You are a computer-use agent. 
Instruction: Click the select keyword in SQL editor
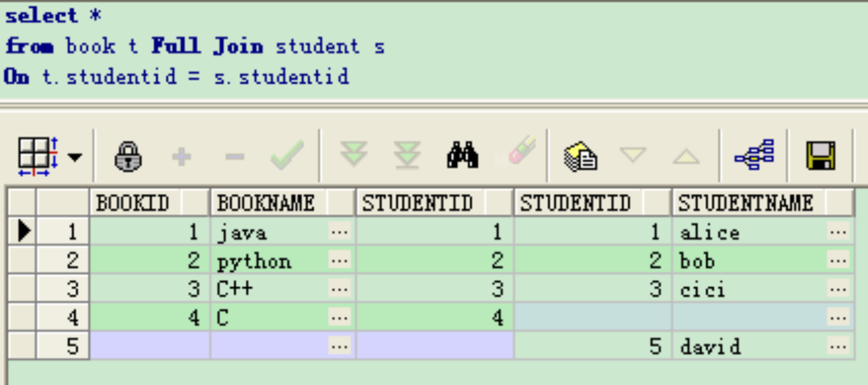coord(41,15)
